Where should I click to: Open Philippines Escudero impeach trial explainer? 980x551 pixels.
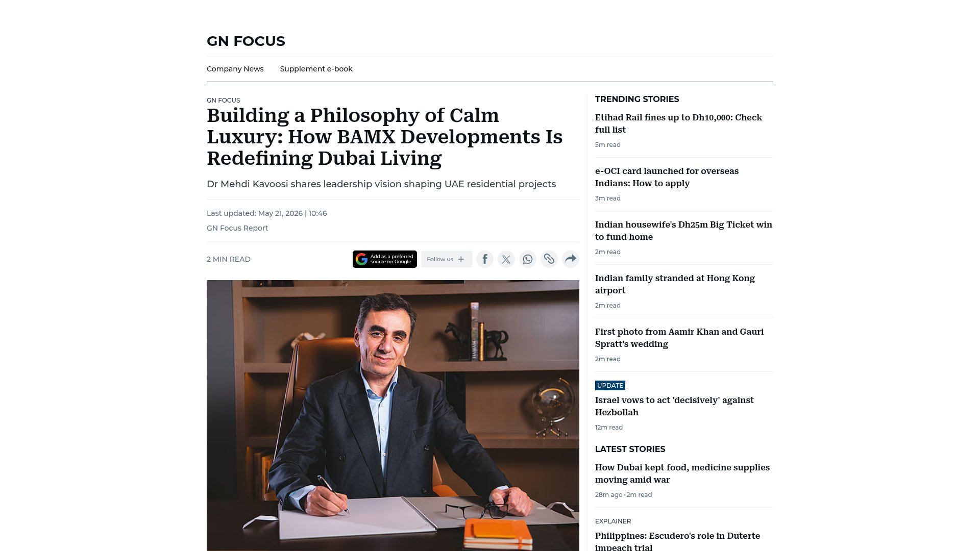click(x=677, y=541)
